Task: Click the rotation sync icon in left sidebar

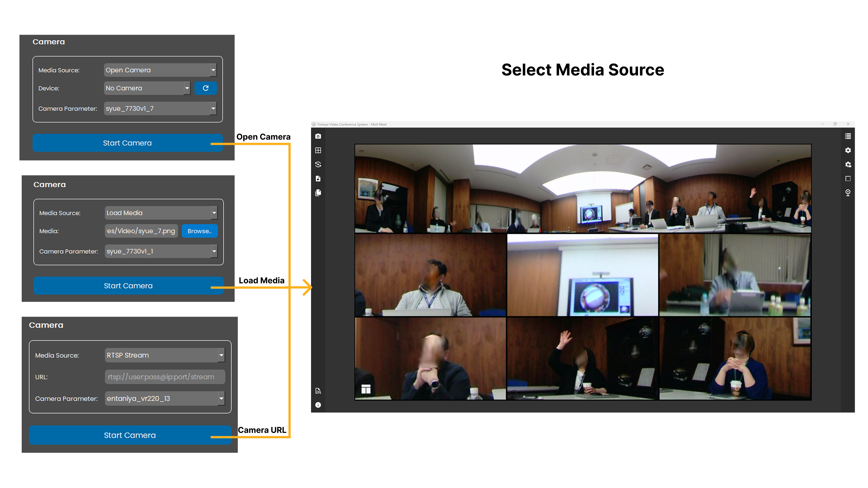Action: click(318, 165)
